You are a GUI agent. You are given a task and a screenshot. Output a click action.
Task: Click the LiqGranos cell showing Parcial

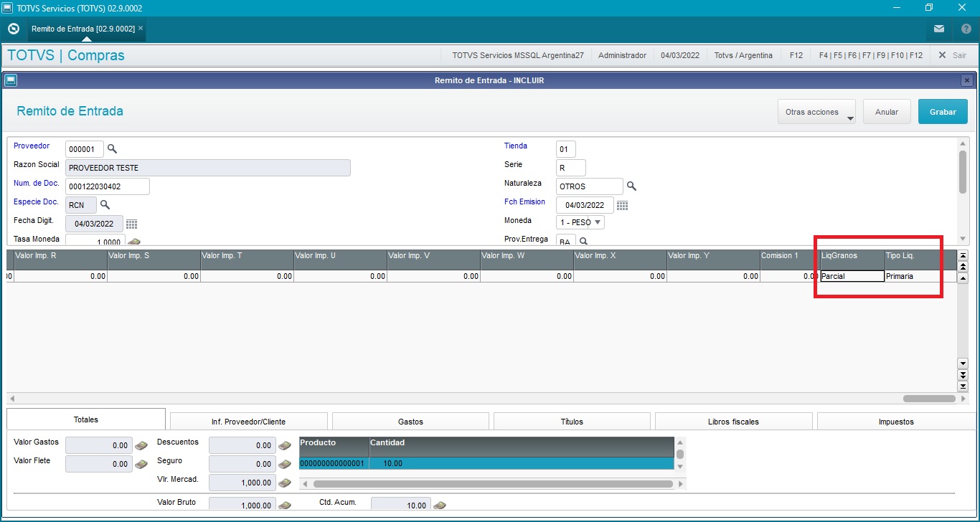(x=852, y=276)
